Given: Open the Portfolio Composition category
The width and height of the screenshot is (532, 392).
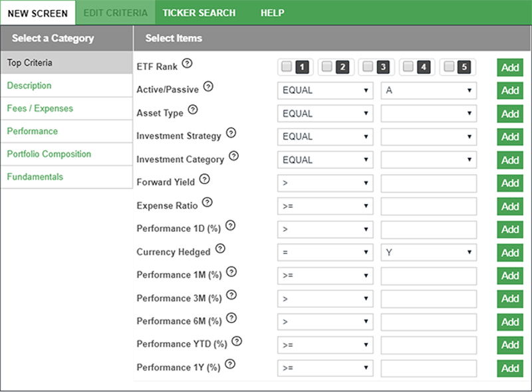Looking at the screenshot, I should [49, 154].
